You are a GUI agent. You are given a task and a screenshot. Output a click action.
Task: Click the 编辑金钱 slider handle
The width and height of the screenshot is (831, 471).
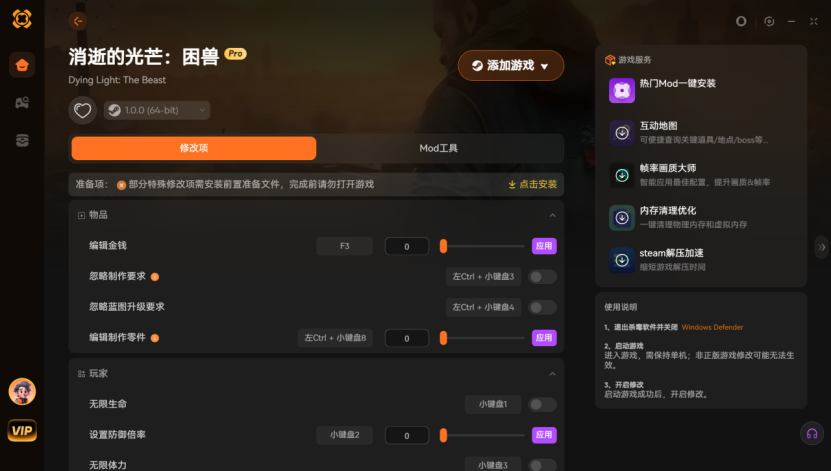click(x=444, y=246)
